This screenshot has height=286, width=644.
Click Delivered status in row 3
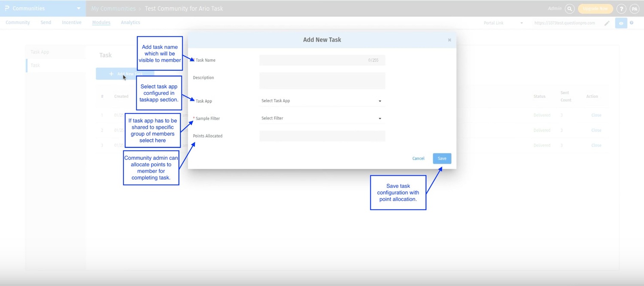coord(542,145)
